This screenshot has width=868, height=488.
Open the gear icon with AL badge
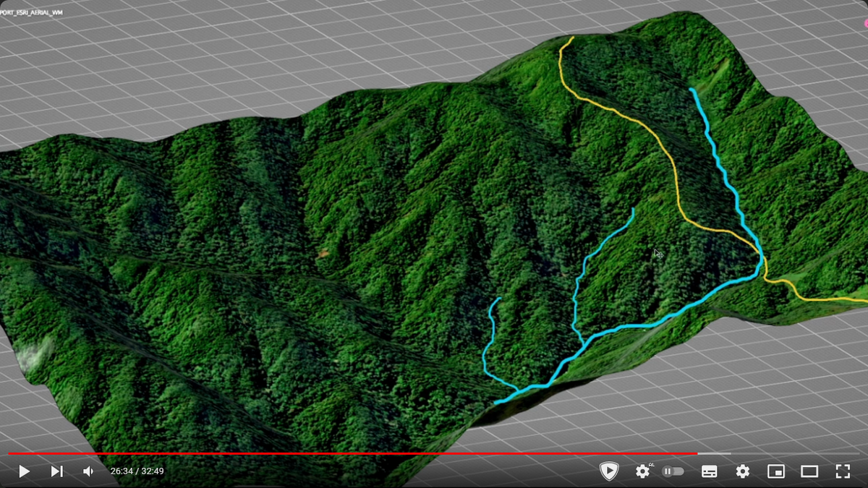642,471
